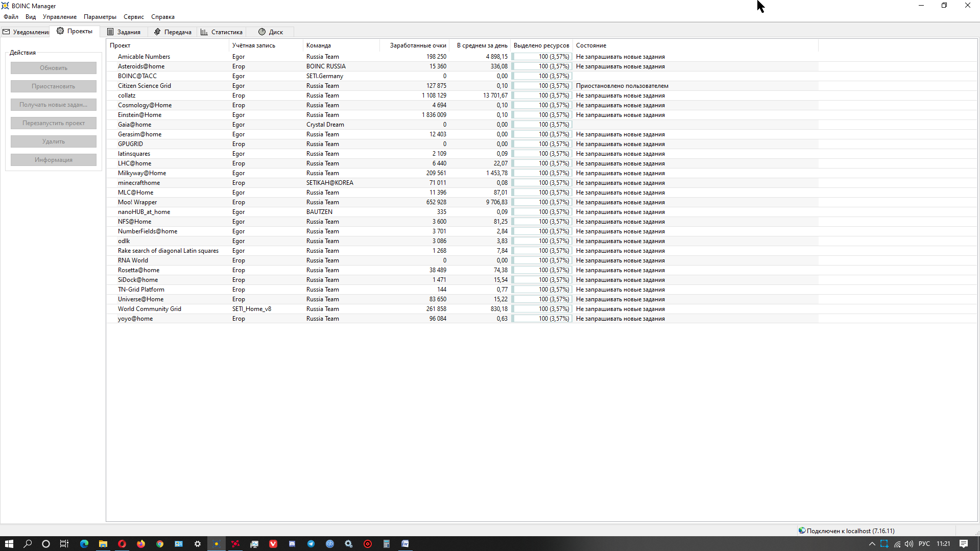
Task: Open Vivaldi browser from the taskbar
Action: click(273, 544)
